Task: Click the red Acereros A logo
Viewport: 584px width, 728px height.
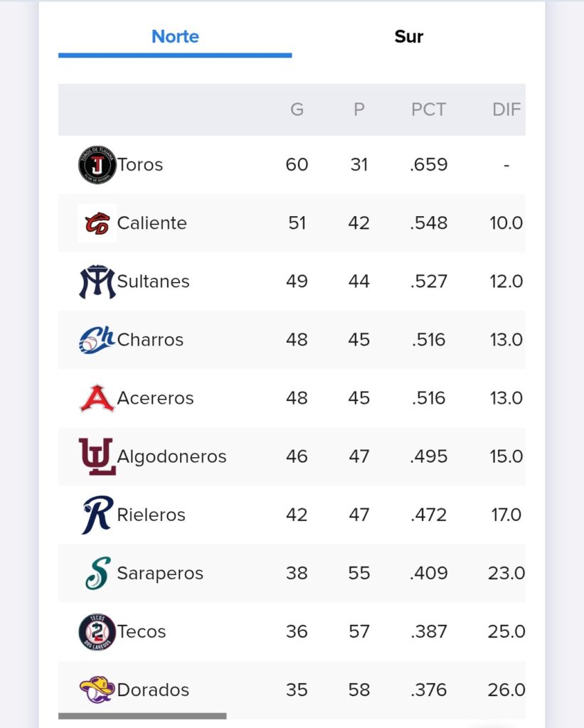Action: tap(97, 398)
